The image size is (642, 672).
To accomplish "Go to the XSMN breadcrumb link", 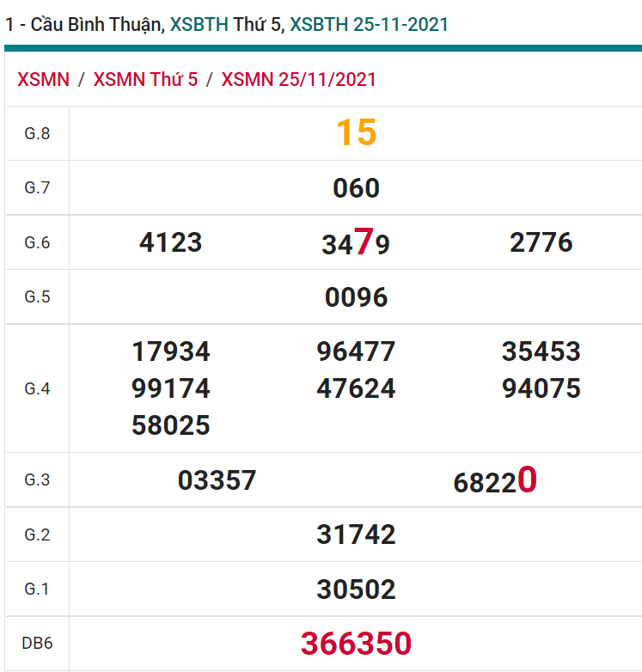I will (x=43, y=80).
